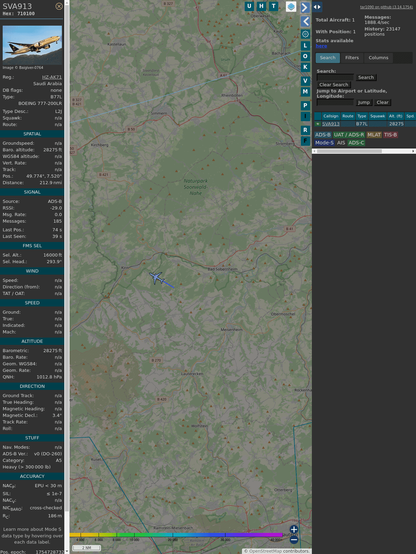The image size is (416, 554).
Task: Toggle the V map button
Action: point(305,81)
